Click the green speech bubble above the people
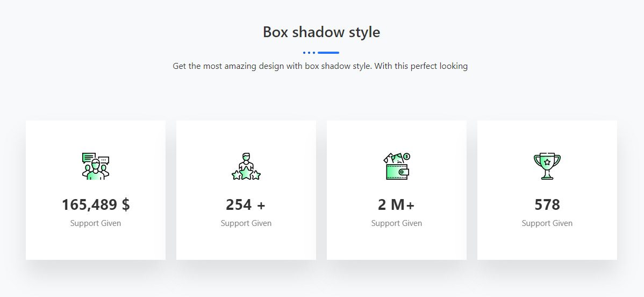This screenshot has height=297, width=644. tap(89, 157)
